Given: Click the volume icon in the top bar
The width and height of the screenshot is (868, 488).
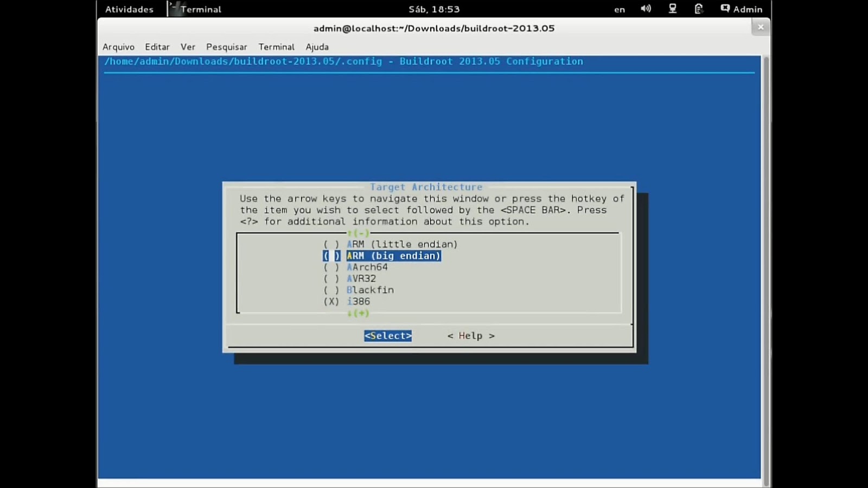Looking at the screenshot, I should (x=646, y=9).
